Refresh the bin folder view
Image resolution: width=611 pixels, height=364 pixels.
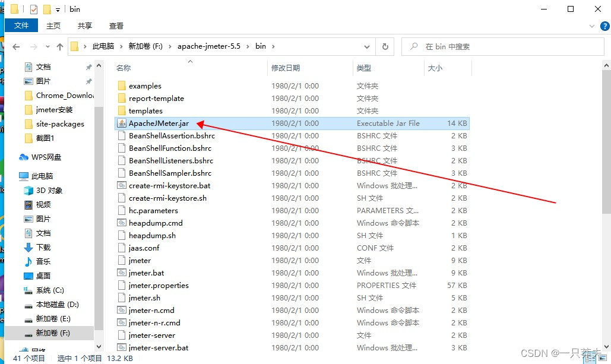click(385, 47)
